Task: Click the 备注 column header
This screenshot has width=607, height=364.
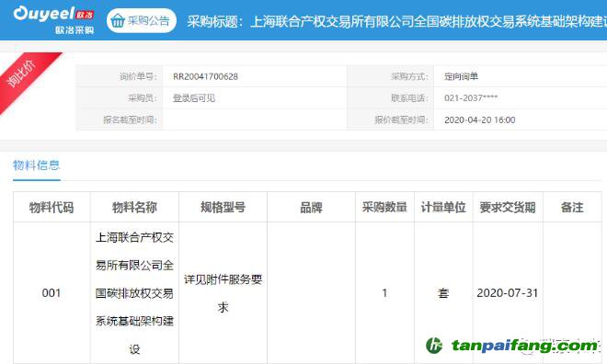Action: click(x=572, y=208)
